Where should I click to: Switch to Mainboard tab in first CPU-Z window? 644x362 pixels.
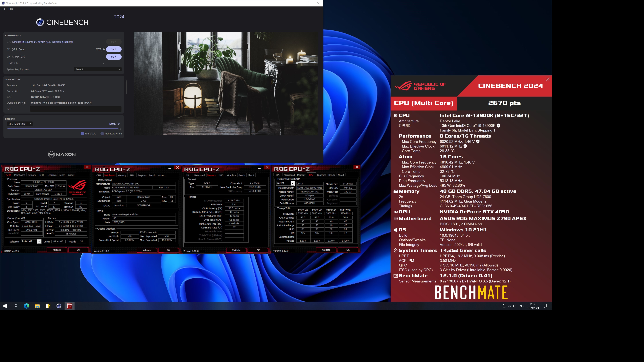[x=20, y=175]
